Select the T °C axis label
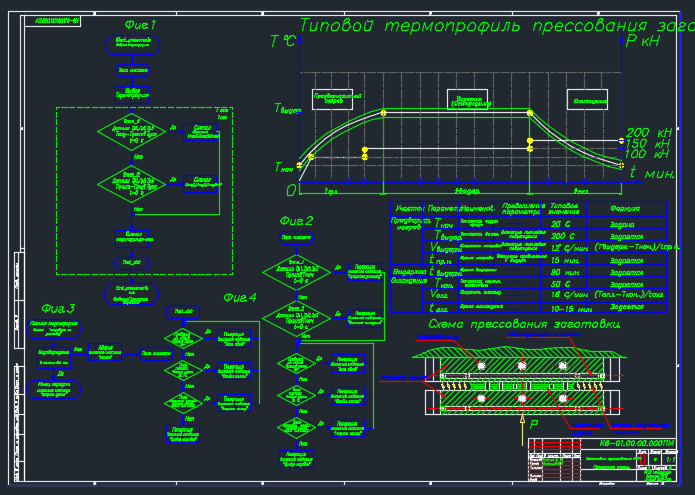The height and width of the screenshot is (495, 695). click(x=283, y=41)
